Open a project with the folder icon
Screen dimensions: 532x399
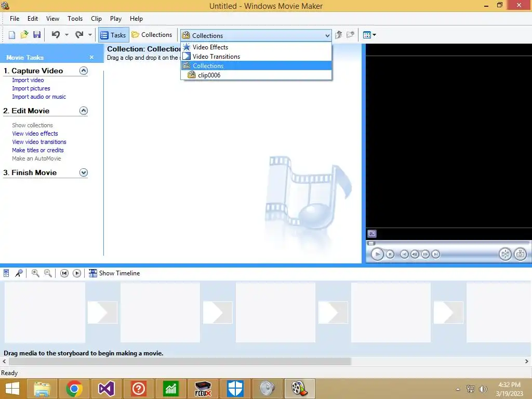point(24,35)
